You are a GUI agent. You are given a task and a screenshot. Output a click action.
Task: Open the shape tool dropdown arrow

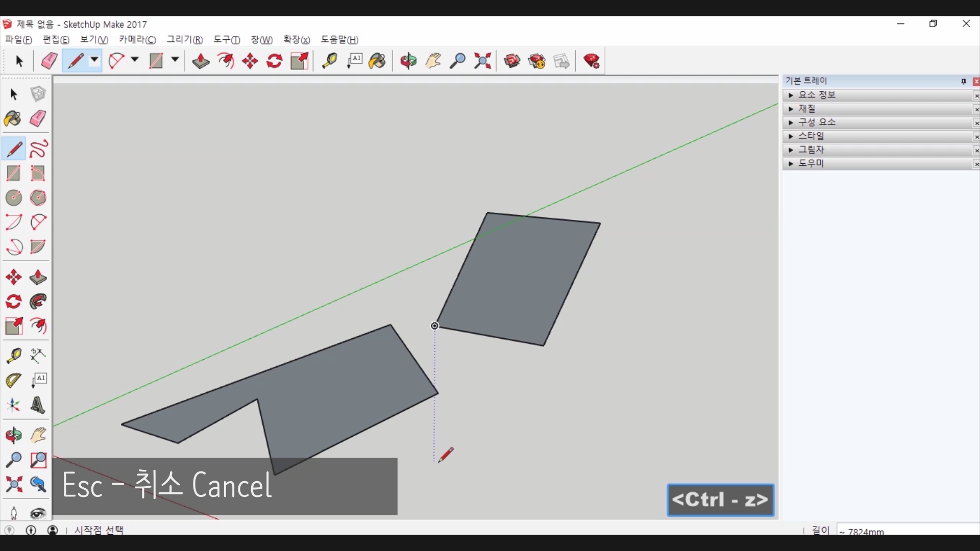pyautogui.click(x=175, y=60)
